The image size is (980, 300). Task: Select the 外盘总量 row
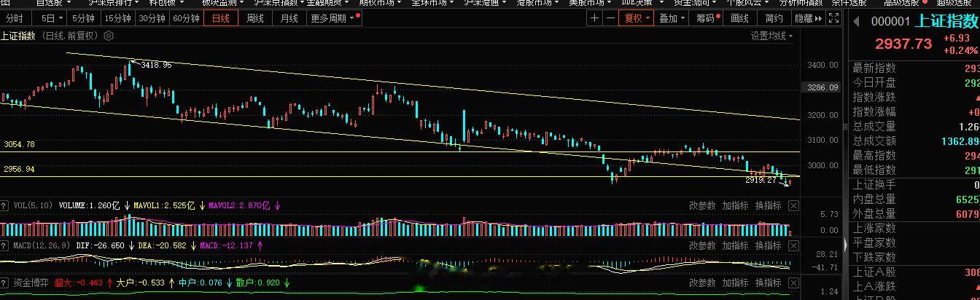[x=916, y=213]
